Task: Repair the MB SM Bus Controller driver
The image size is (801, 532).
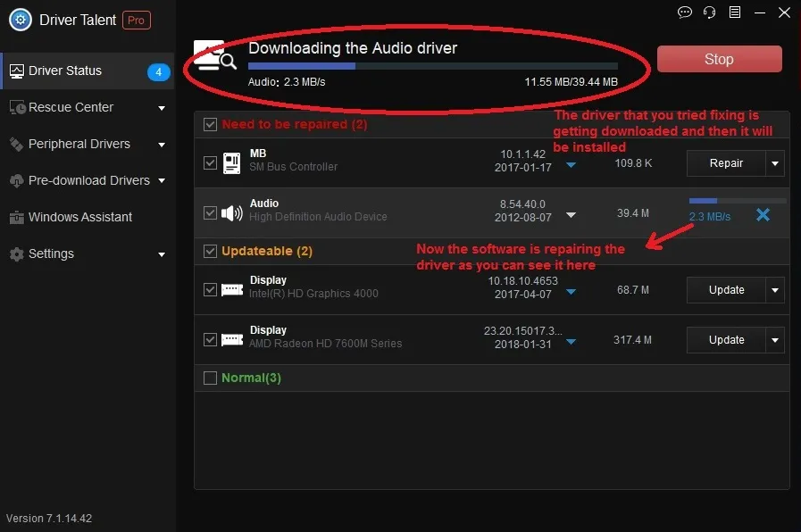Action: click(726, 163)
